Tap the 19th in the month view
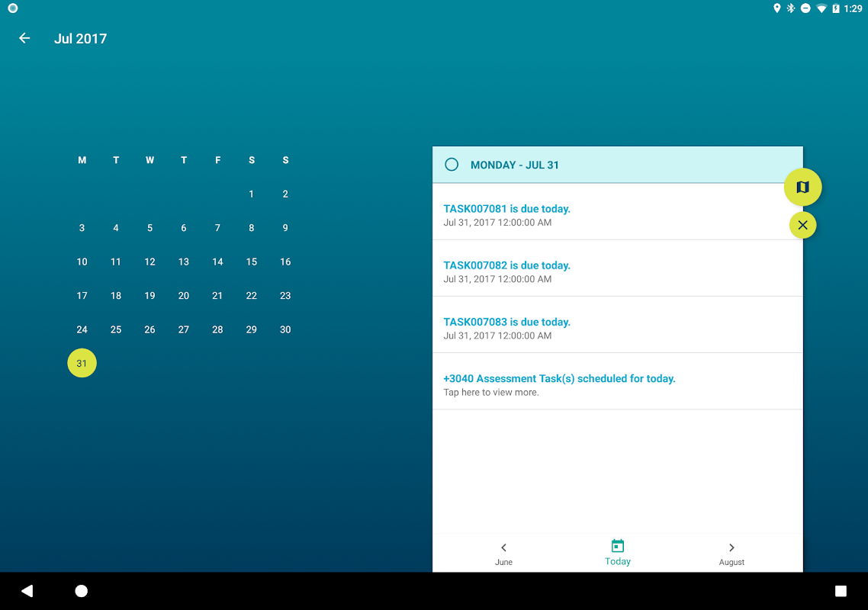 [x=149, y=296]
